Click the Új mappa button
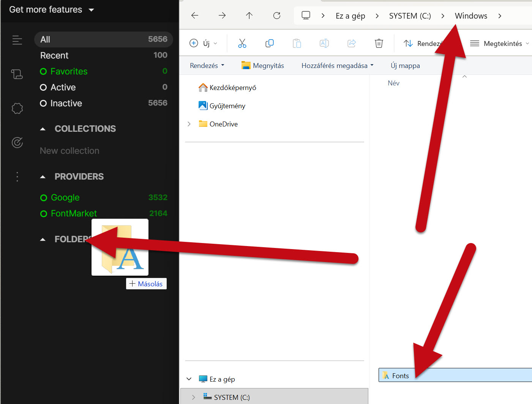 pyautogui.click(x=405, y=66)
